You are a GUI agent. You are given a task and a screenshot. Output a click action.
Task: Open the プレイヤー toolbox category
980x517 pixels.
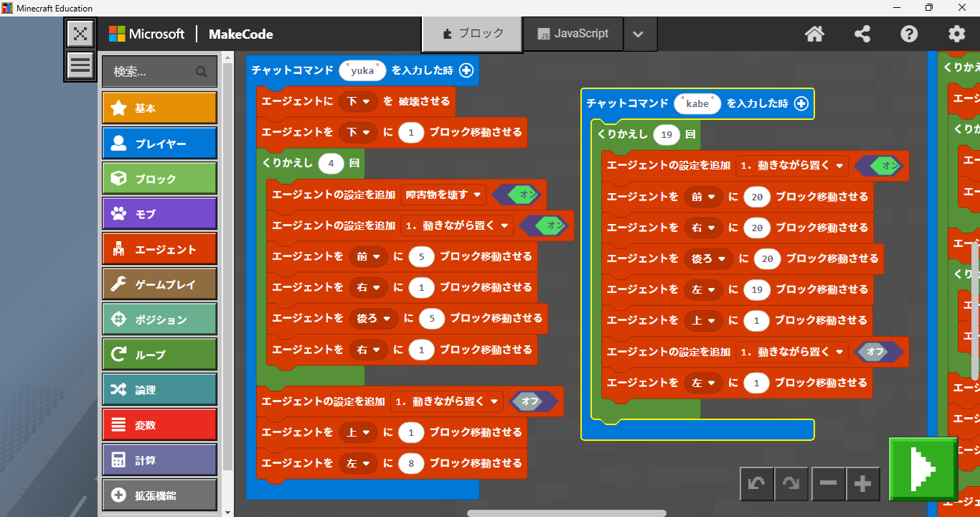click(159, 143)
